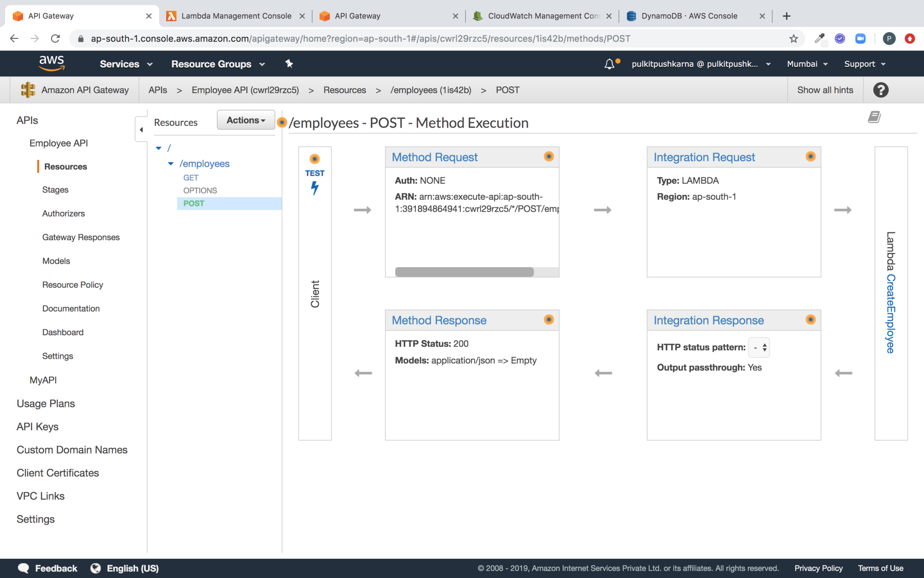Open the Integration Request link
Screen dimensions: 924x578
click(704, 157)
